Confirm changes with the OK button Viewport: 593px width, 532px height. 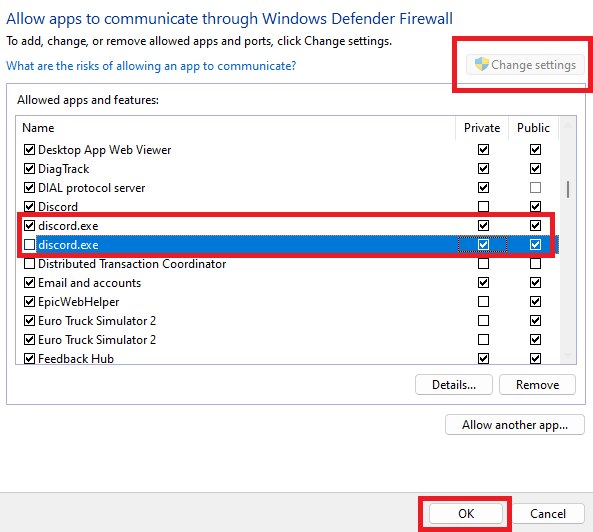pyautogui.click(x=466, y=513)
